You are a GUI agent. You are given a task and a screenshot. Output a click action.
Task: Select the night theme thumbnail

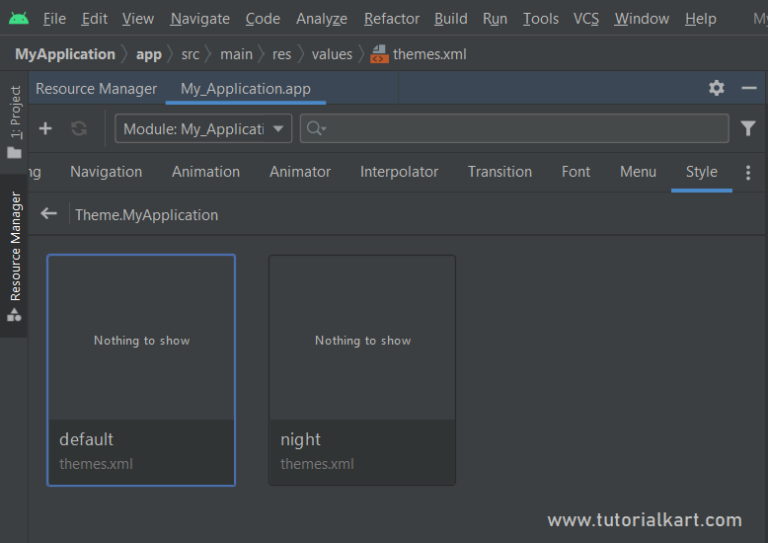pyautogui.click(x=362, y=370)
